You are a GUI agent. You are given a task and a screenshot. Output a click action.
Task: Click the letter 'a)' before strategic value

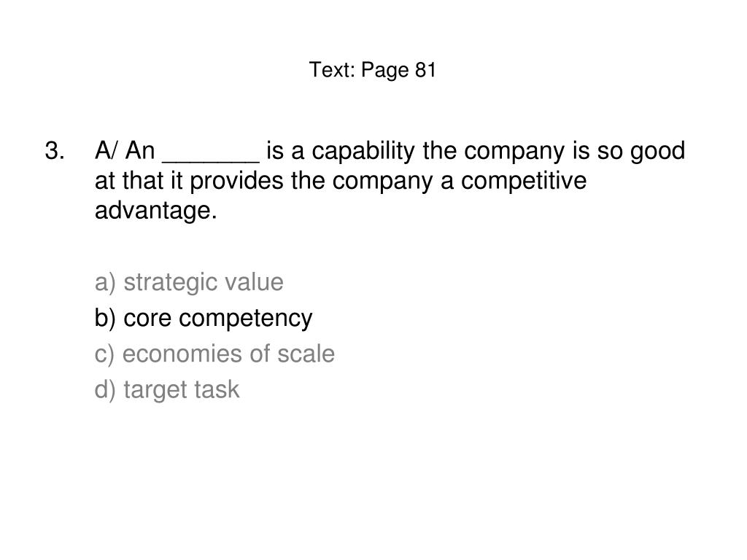point(105,282)
